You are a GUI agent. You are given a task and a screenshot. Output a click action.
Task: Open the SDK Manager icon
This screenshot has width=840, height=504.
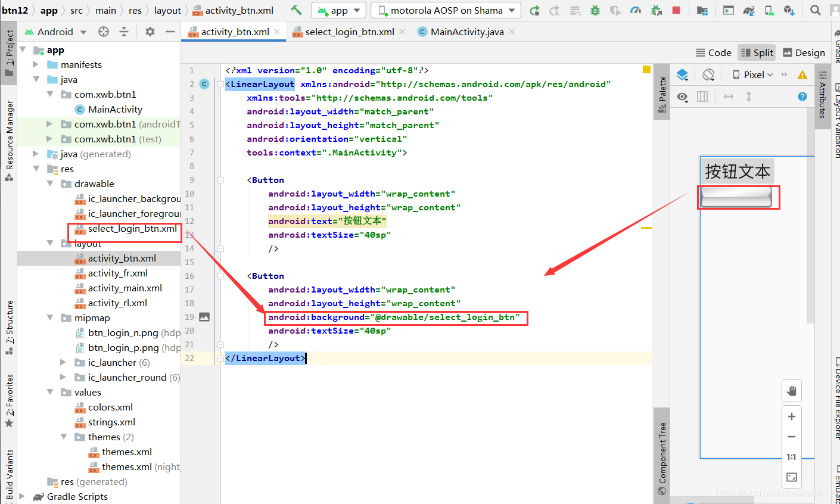(x=789, y=10)
